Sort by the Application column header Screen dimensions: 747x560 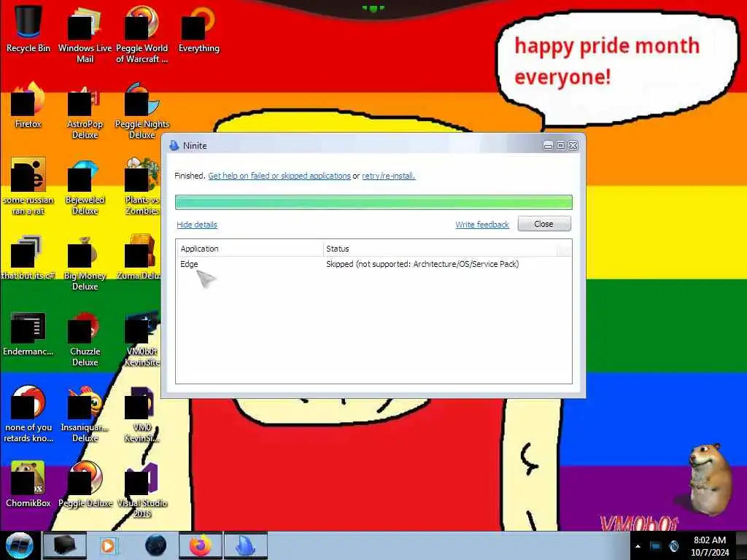click(249, 249)
